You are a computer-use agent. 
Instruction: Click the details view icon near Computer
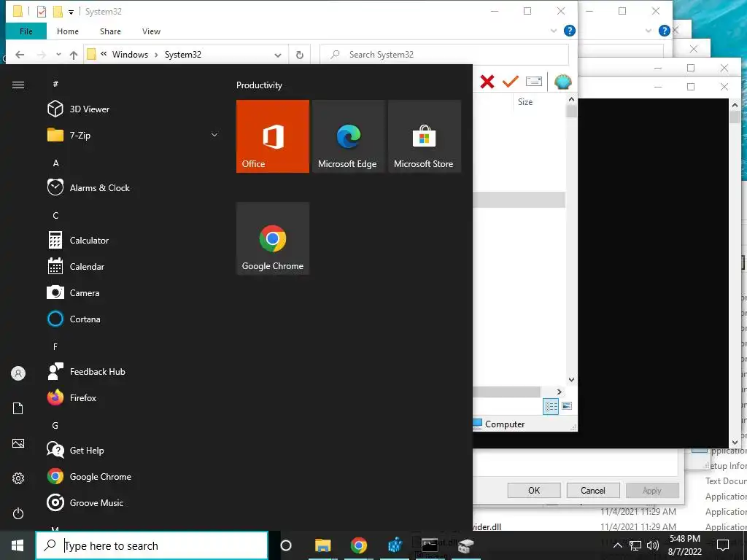pos(551,406)
